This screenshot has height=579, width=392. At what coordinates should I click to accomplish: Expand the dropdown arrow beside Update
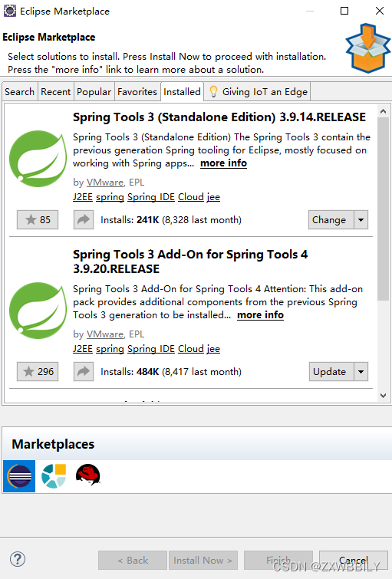[x=361, y=371]
